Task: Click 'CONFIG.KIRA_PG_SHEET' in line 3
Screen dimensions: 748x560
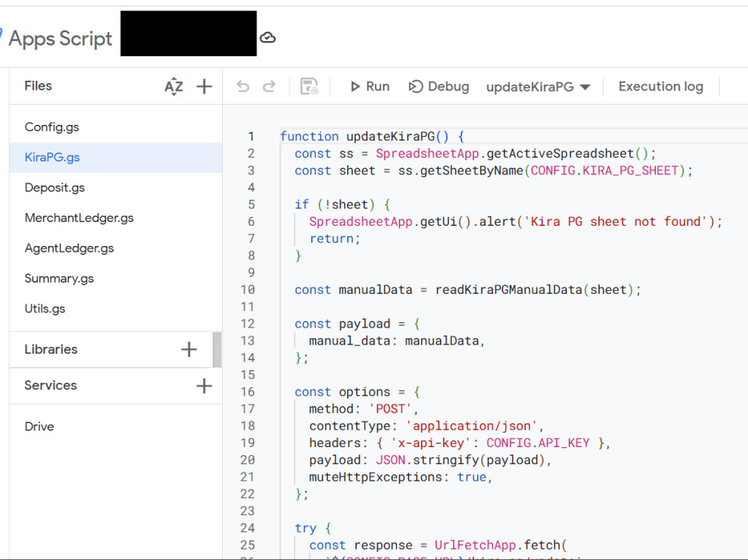Action: click(x=604, y=170)
